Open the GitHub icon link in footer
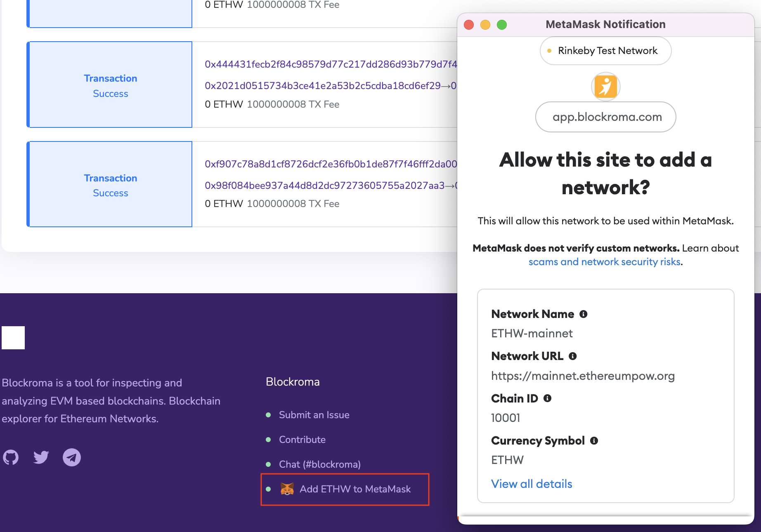Screen dimensions: 761x532 tap(11, 457)
